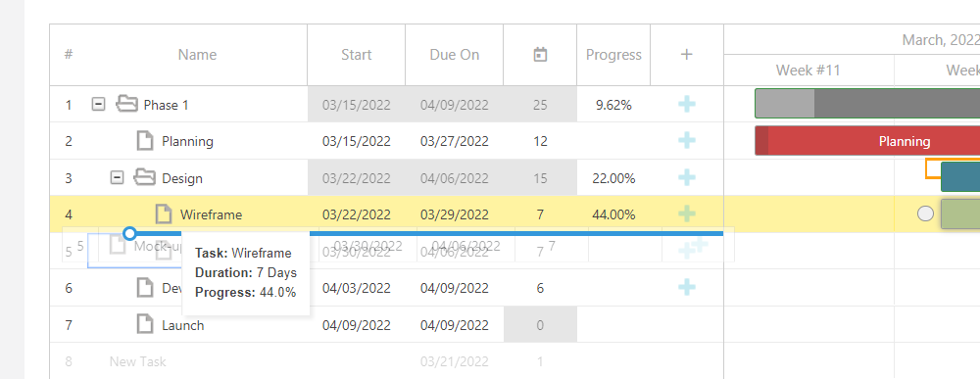Click Planning due date 03/27/2022
The image size is (980, 379).
(455, 141)
